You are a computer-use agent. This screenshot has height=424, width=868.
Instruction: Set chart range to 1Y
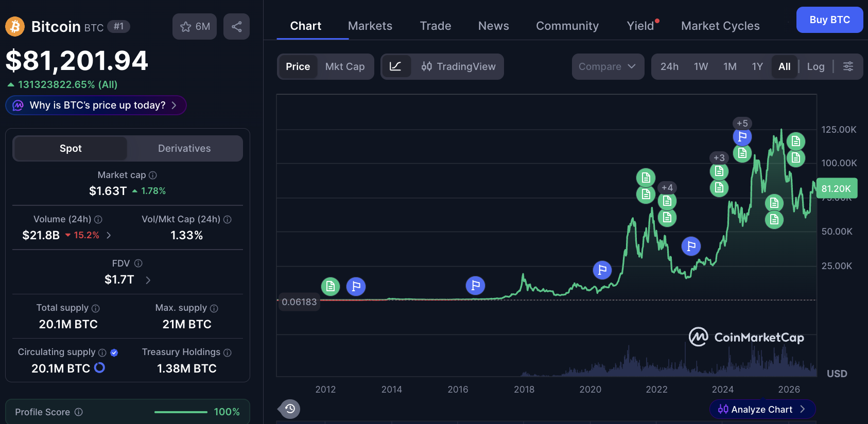tap(757, 66)
